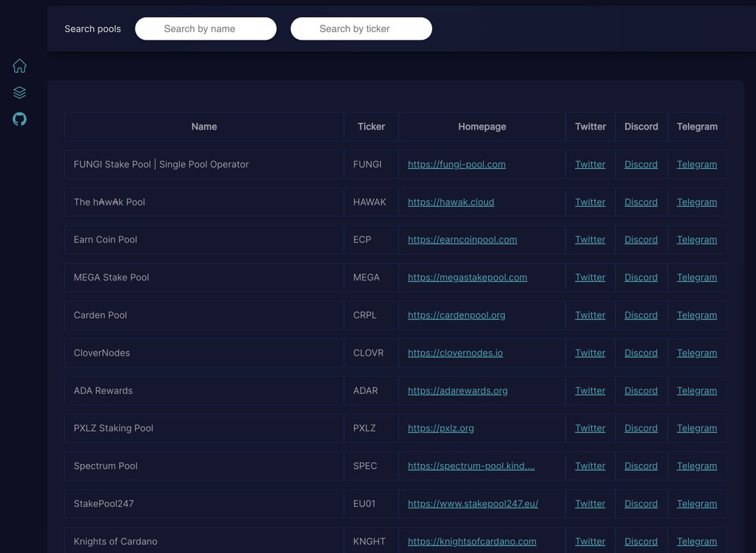Click the Name column header
The image size is (756, 553).
tap(204, 127)
